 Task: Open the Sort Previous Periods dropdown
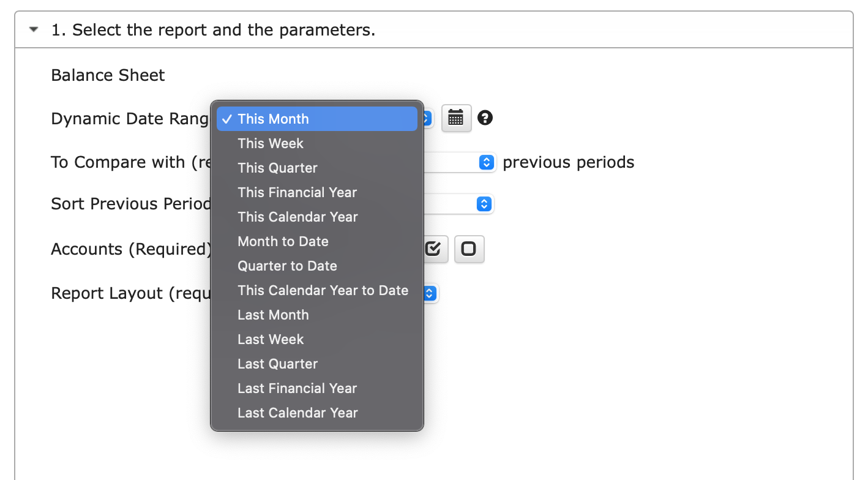484,204
